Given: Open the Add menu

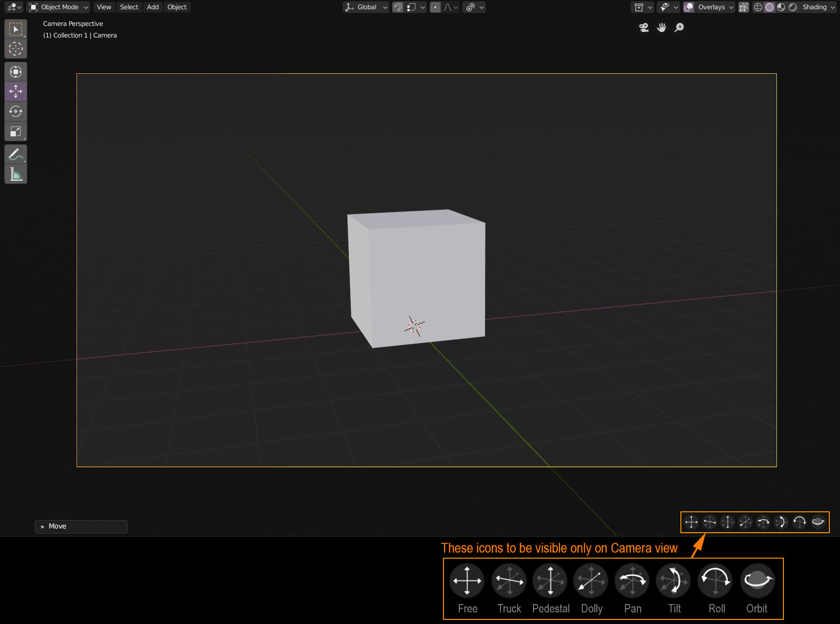Looking at the screenshot, I should click(x=153, y=7).
